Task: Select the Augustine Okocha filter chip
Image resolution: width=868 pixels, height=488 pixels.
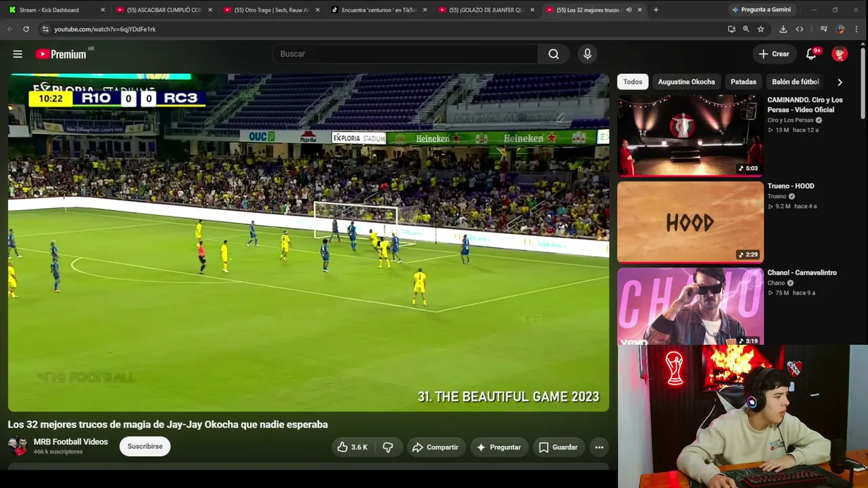Action: [686, 82]
